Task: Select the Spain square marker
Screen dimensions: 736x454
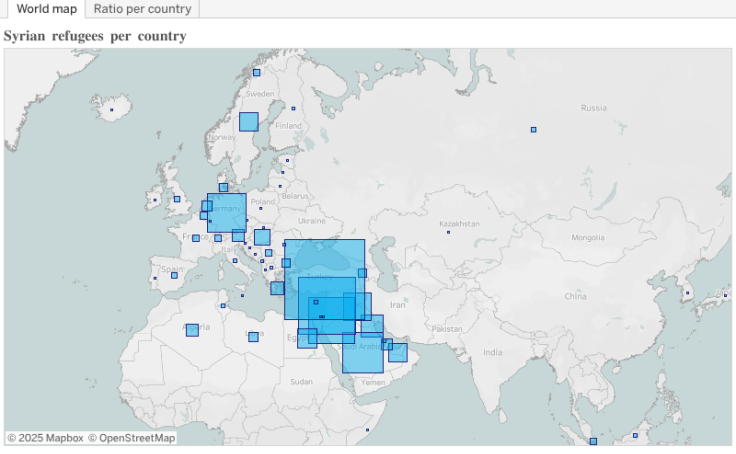Action: [174, 275]
